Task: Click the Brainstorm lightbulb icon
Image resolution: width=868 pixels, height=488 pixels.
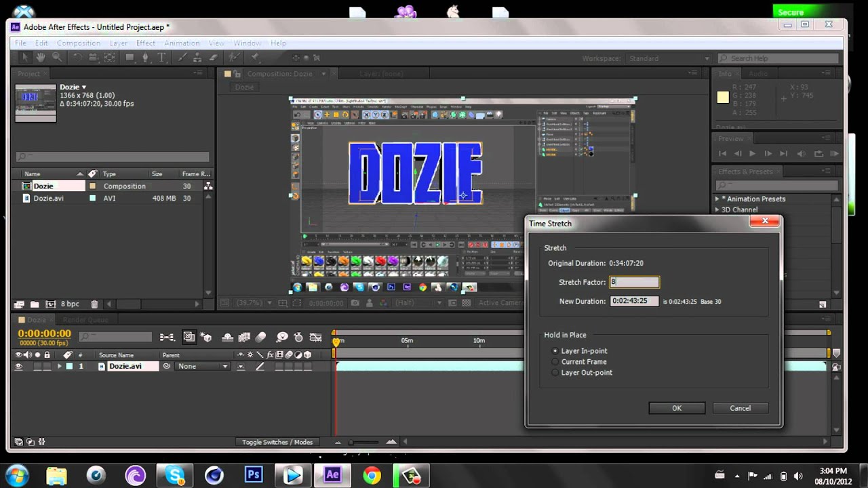Action: [282, 337]
